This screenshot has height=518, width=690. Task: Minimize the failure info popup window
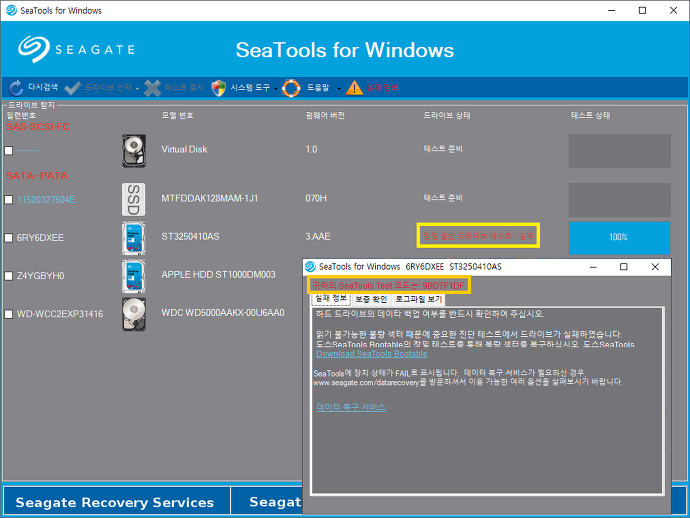593,267
